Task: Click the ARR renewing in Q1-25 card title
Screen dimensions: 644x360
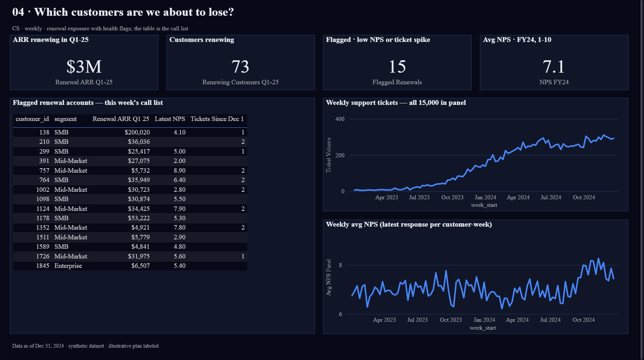Action: click(x=51, y=40)
